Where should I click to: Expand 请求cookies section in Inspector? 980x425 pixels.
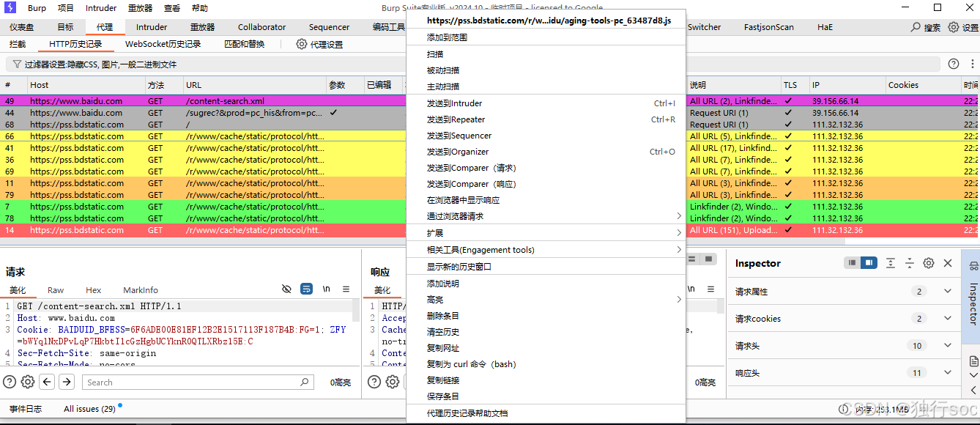click(948, 319)
